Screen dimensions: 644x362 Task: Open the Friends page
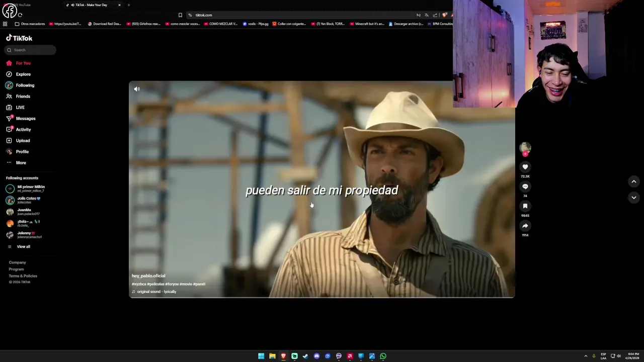(x=18, y=97)
